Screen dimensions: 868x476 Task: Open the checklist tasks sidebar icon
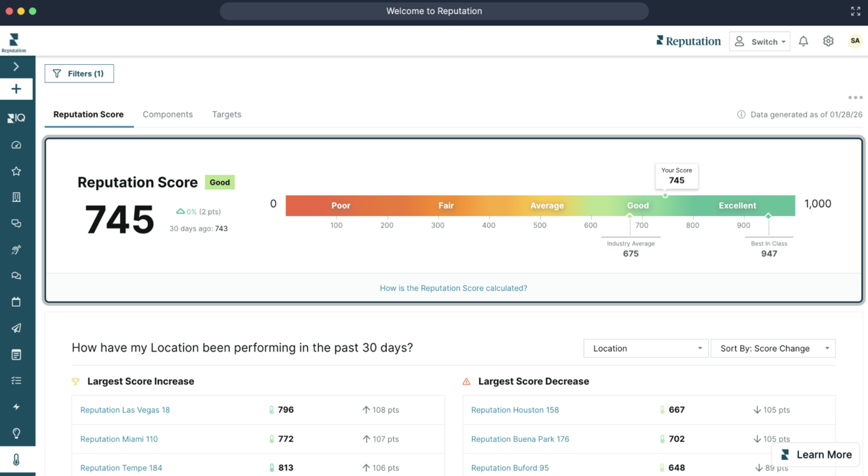[16, 381]
